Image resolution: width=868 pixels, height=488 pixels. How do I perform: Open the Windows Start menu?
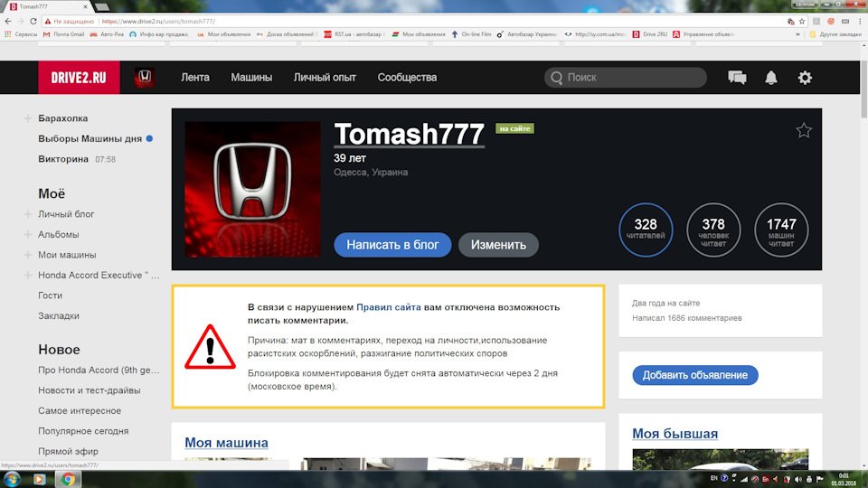pos(12,479)
